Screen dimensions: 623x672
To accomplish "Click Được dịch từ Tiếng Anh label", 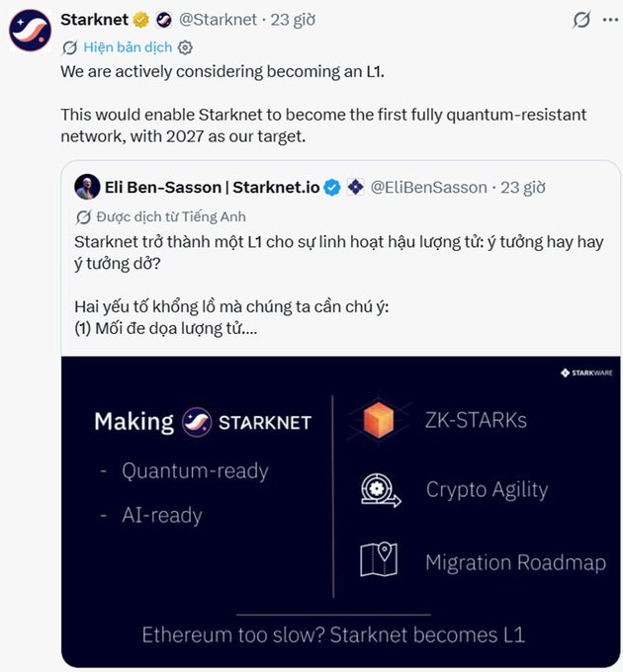I will pos(171,216).
